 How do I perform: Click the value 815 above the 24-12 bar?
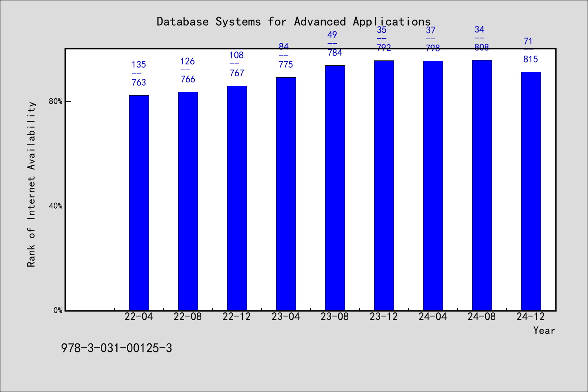[531, 59]
